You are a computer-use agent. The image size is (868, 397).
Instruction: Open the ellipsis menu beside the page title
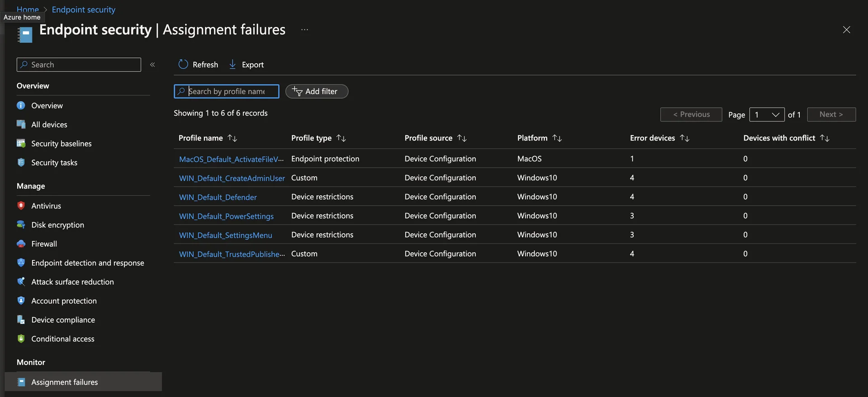tap(305, 30)
